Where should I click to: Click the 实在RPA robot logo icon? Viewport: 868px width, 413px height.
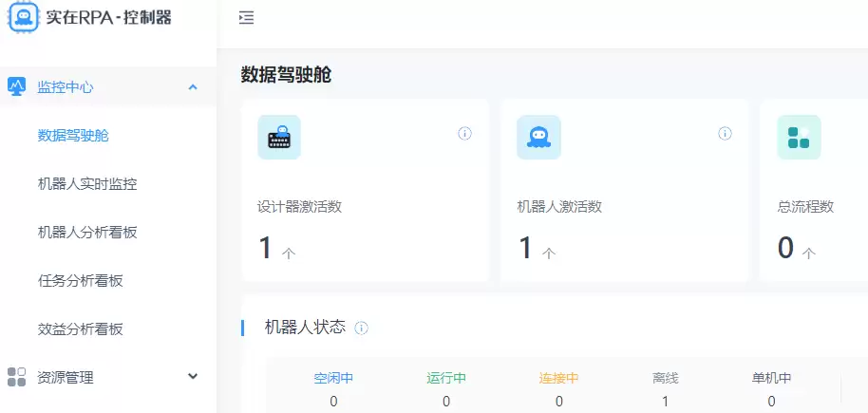[23, 17]
